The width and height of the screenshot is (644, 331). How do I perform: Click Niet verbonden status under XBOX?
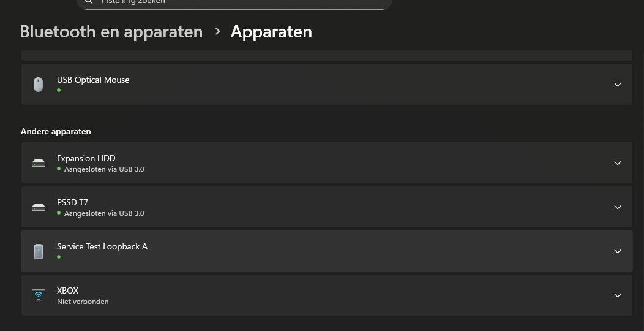pos(83,302)
